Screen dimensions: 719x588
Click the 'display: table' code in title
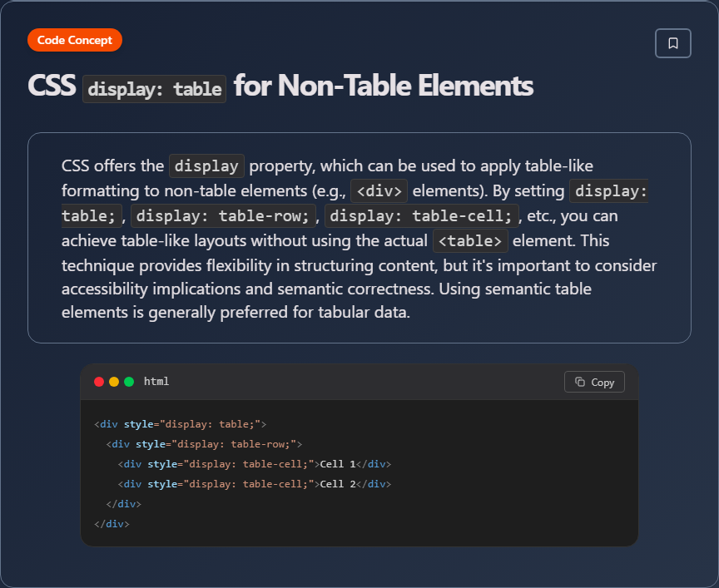click(x=155, y=89)
